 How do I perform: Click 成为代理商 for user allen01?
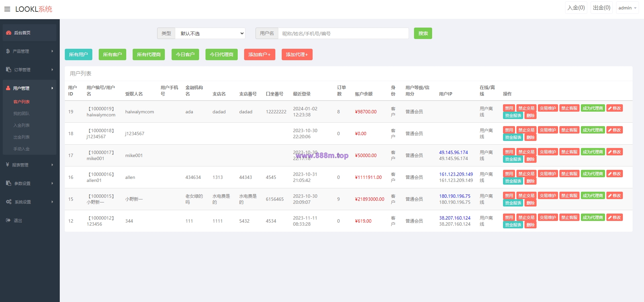pos(593,174)
